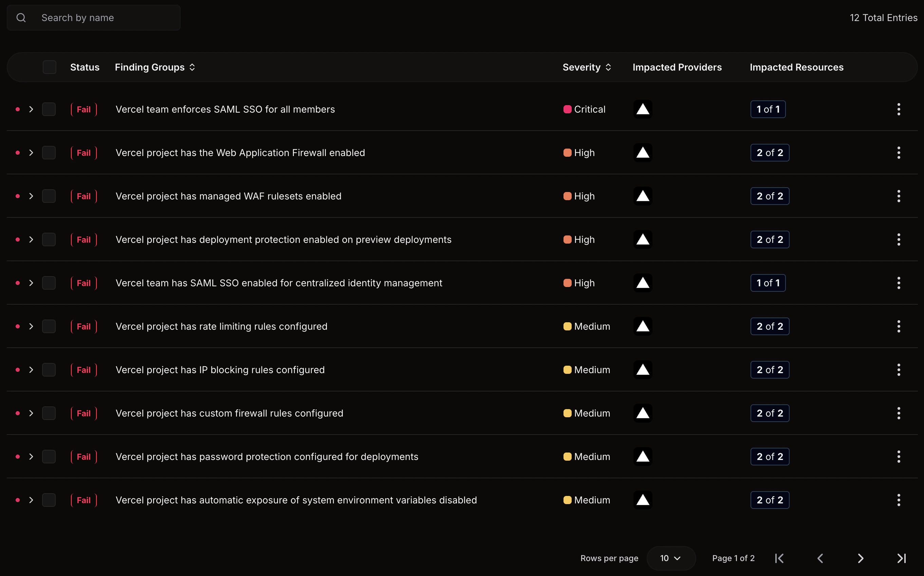Go to the previous page
924x576 pixels.
[x=820, y=558]
